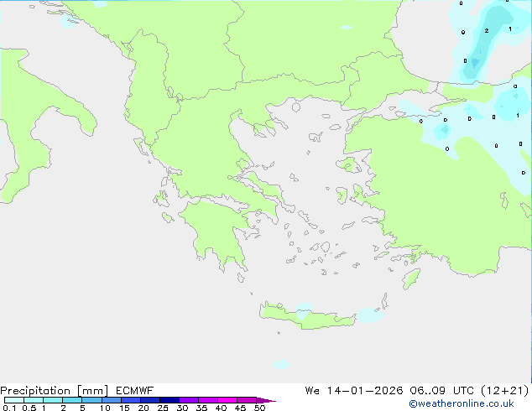The height and width of the screenshot is (411, 532).
Task: Click the purple arrow past 50 on the legend
Action: (x=266, y=400)
